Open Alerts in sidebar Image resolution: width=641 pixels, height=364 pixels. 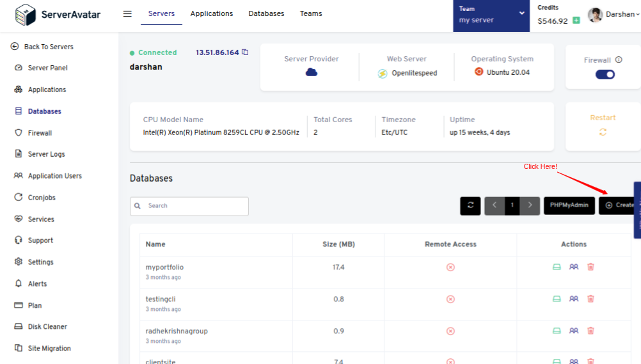(x=31, y=284)
